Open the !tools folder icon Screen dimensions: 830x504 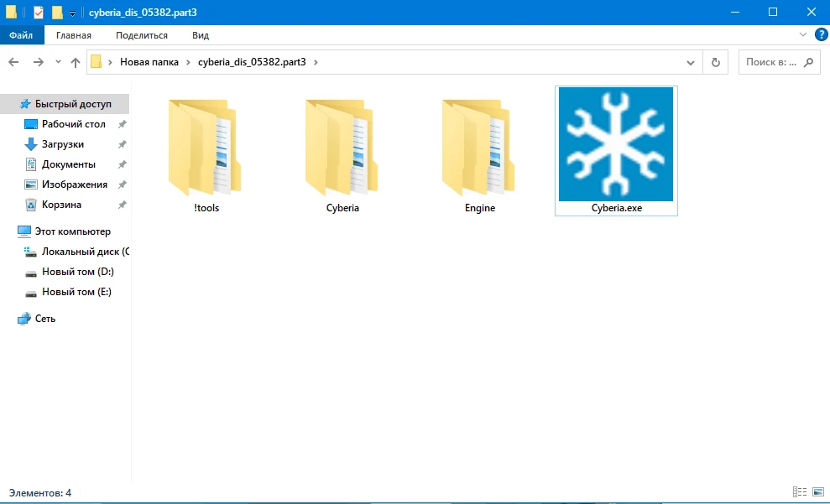pyautogui.click(x=205, y=148)
